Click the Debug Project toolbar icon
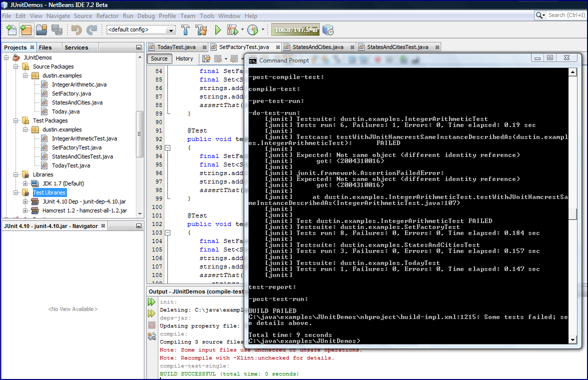The width and height of the screenshot is (588, 380). click(232, 29)
